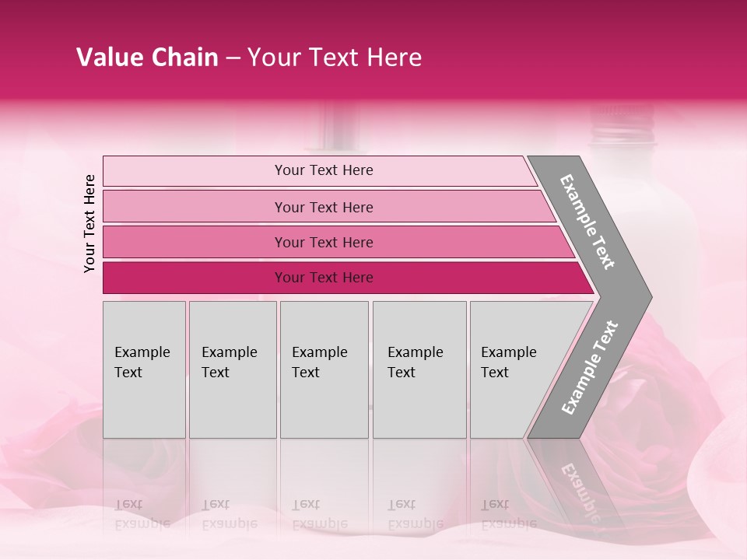The height and width of the screenshot is (560, 747).
Task: Select the vertical 'Your Text Here' side label
Action: (x=89, y=223)
